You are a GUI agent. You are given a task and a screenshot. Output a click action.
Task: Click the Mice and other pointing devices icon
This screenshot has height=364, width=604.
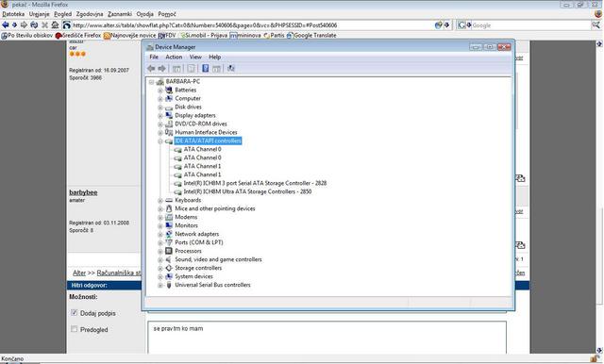169,208
